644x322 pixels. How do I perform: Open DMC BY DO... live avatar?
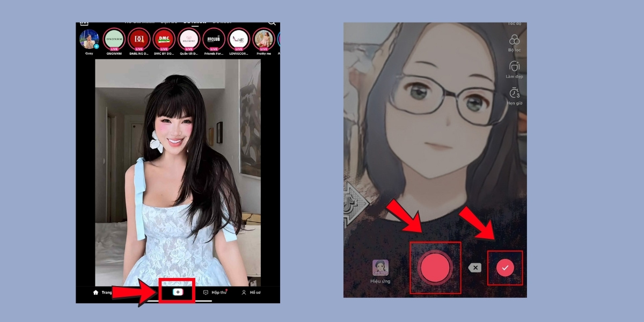(x=164, y=39)
